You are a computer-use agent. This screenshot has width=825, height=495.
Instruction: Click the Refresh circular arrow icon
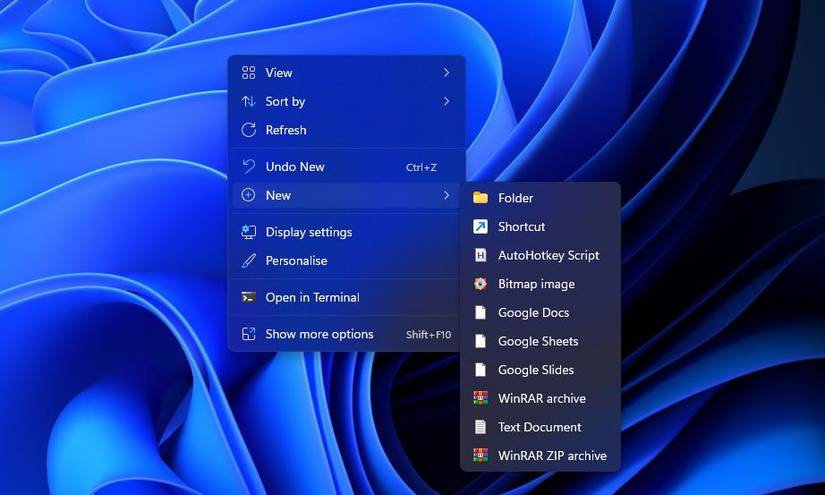click(248, 130)
